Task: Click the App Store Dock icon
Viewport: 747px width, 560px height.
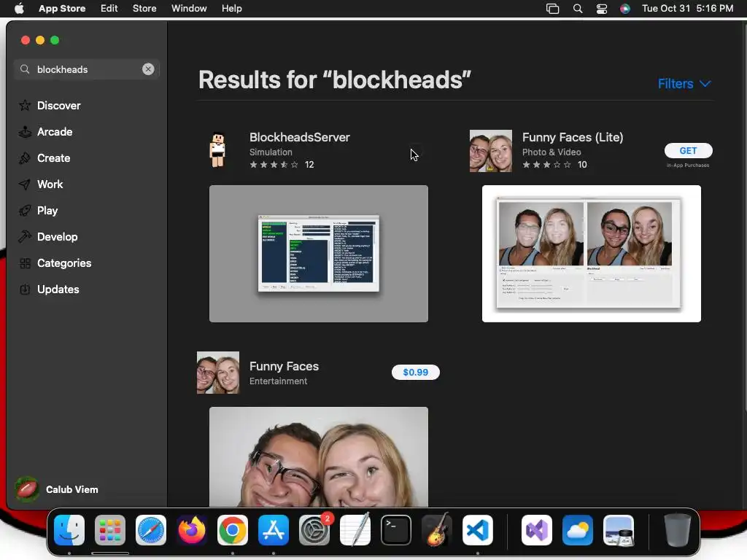Action: 274,530
